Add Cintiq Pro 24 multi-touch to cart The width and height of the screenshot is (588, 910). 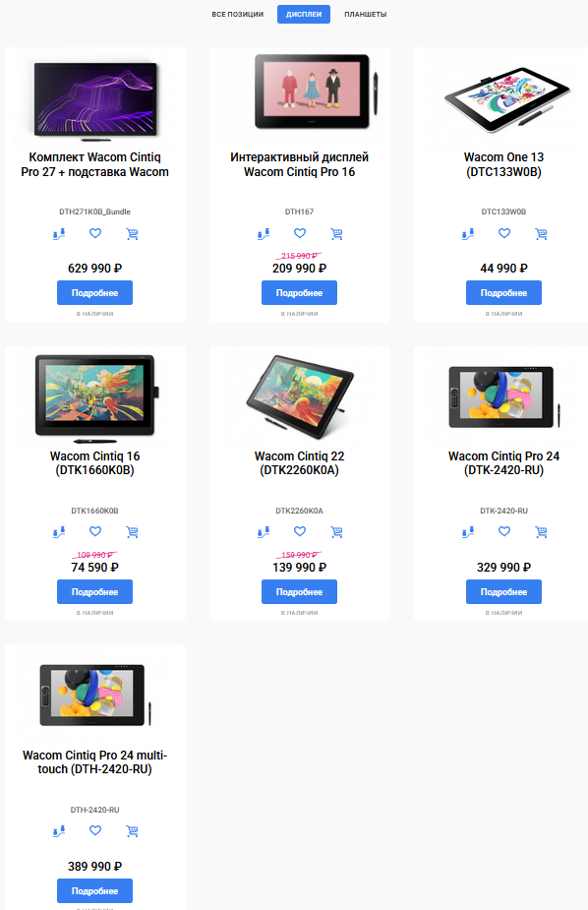pyautogui.click(x=132, y=831)
